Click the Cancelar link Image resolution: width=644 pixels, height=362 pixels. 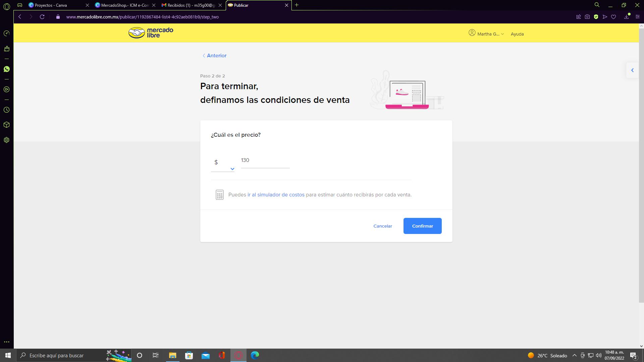tap(383, 226)
